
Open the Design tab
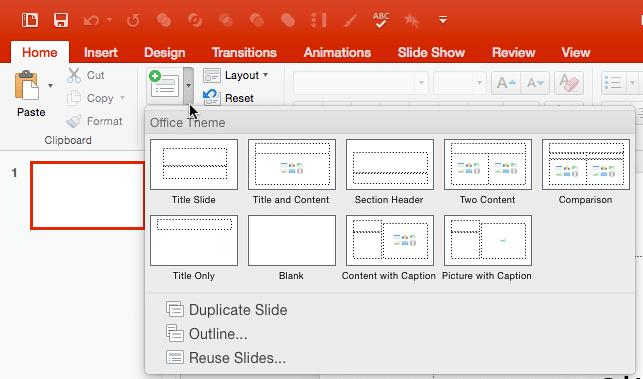coord(164,53)
